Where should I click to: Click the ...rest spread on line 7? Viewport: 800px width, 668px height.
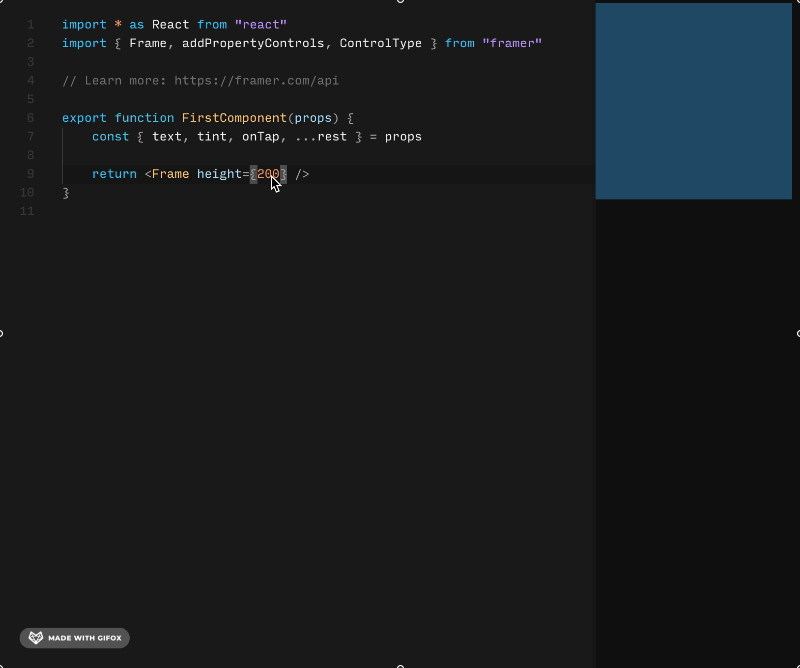321,137
